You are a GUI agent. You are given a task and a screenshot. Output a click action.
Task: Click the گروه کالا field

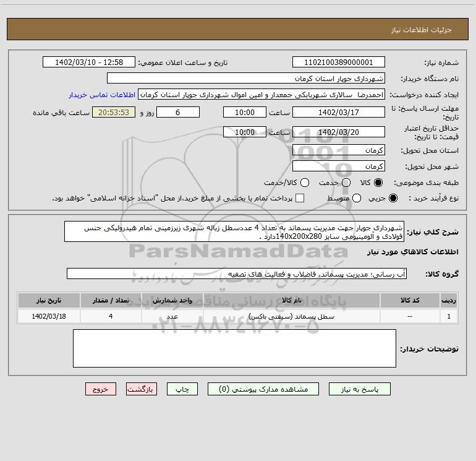(237, 274)
